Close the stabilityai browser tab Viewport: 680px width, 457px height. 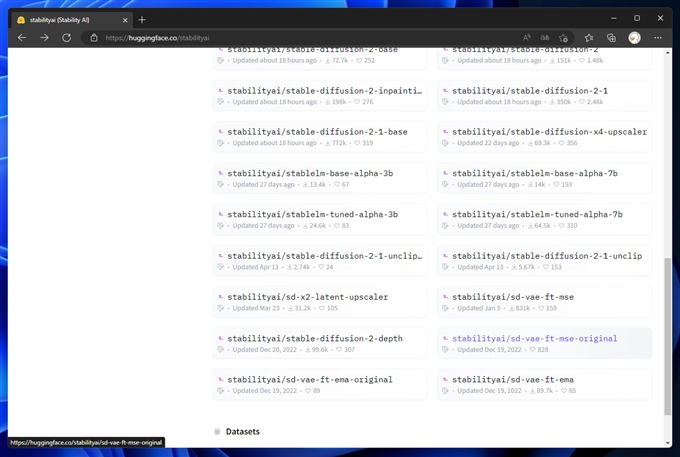click(125, 20)
